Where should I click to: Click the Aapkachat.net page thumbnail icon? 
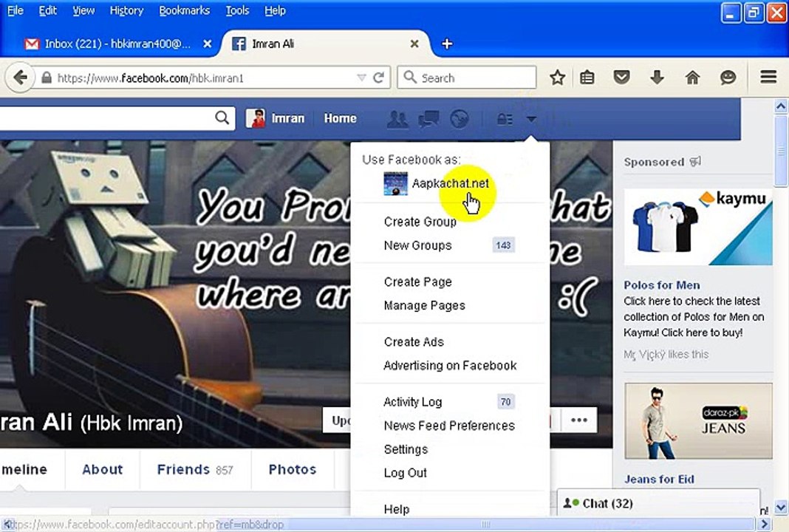click(x=395, y=184)
